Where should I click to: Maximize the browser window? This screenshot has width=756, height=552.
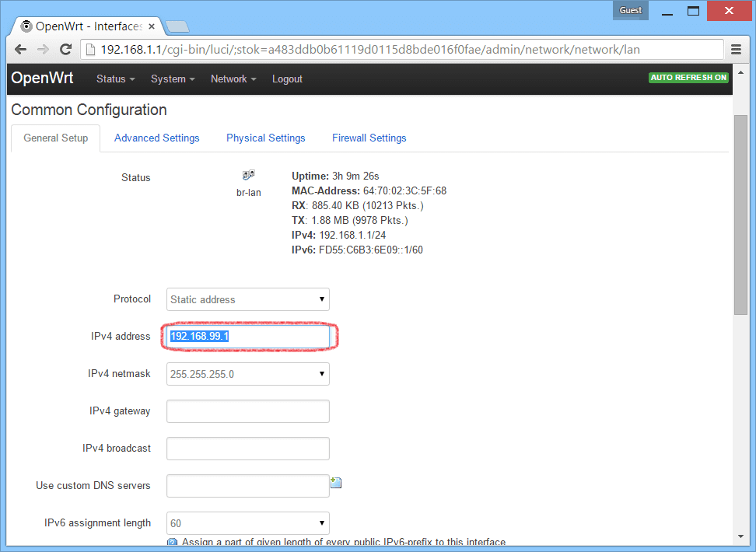tap(693, 11)
